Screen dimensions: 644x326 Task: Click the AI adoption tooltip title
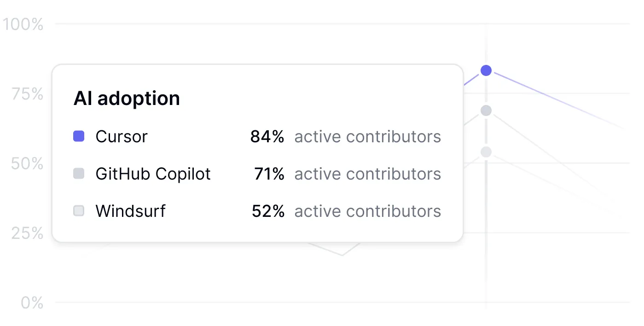pos(127,98)
